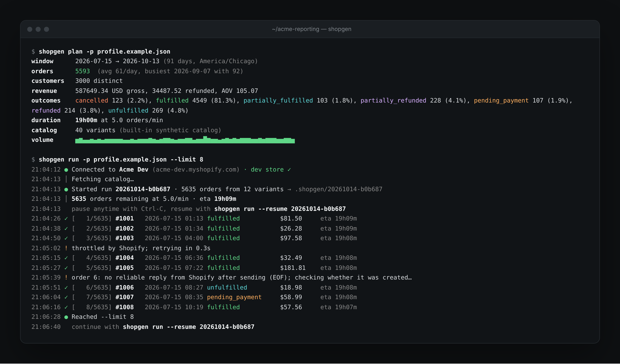Click the green checkmark for order #1004

(66, 258)
